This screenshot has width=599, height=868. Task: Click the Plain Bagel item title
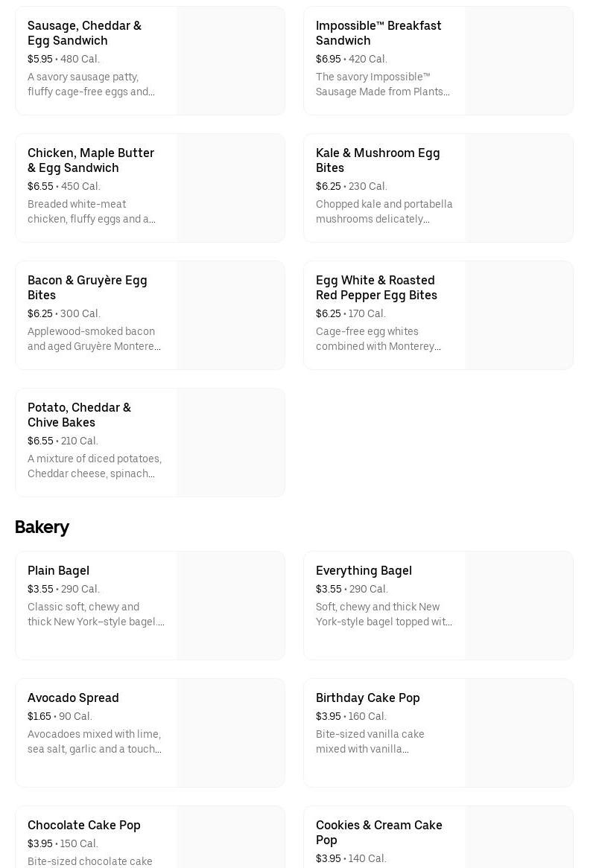click(x=58, y=570)
